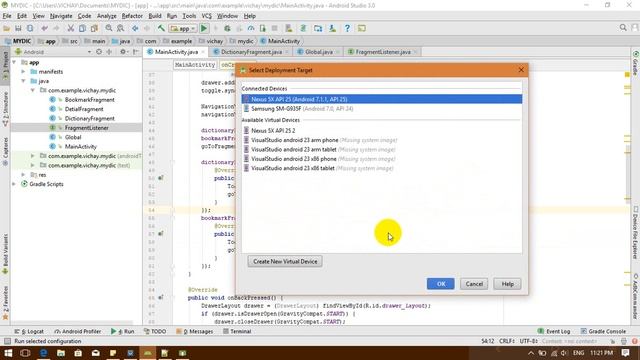Click the Help button in dialog

click(507, 284)
